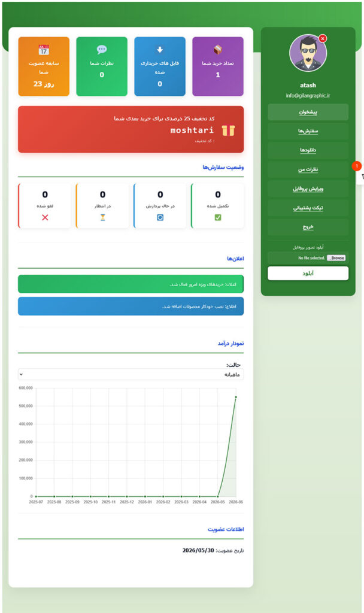
Task: Click the 2025-07 chart axis label
Action: click(36, 502)
